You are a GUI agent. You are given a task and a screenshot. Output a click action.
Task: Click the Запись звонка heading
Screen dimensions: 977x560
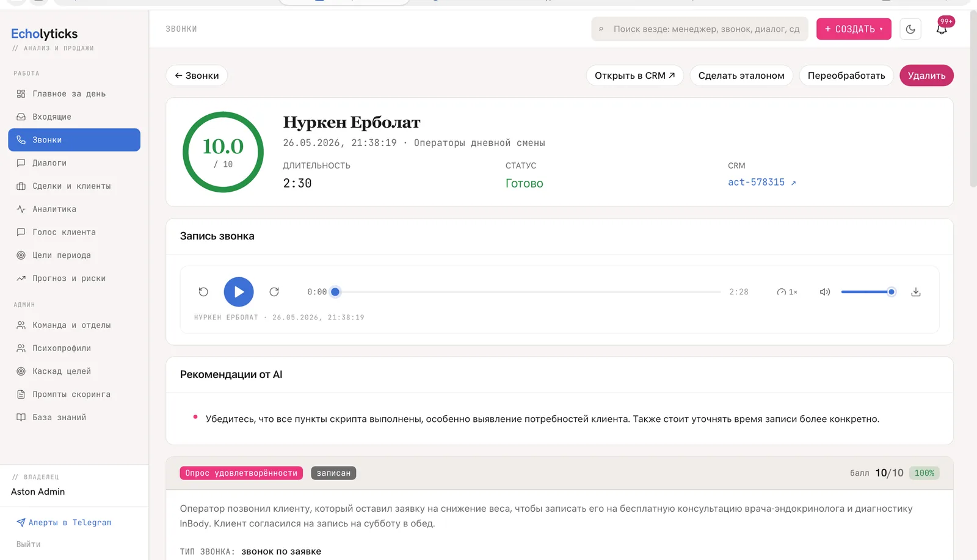217,236
